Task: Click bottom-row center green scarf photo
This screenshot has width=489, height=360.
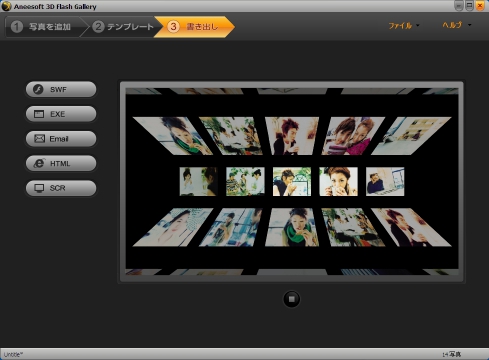Action: (x=292, y=227)
